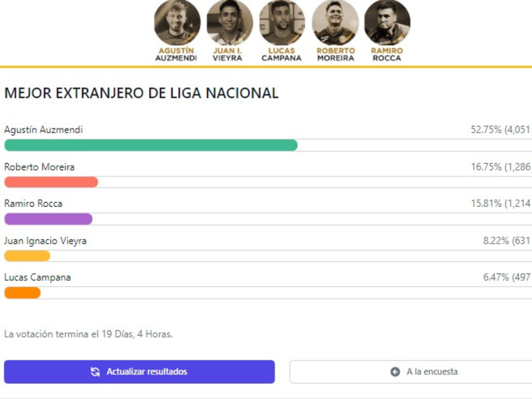This screenshot has width=532, height=399.
Task: Click the green Agustín Auzmendi result bar
Action: tap(151, 145)
